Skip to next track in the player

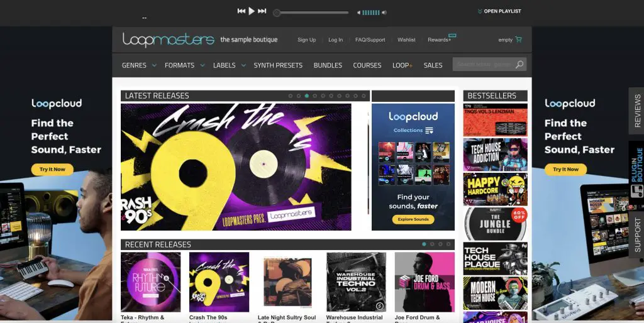coord(262,11)
